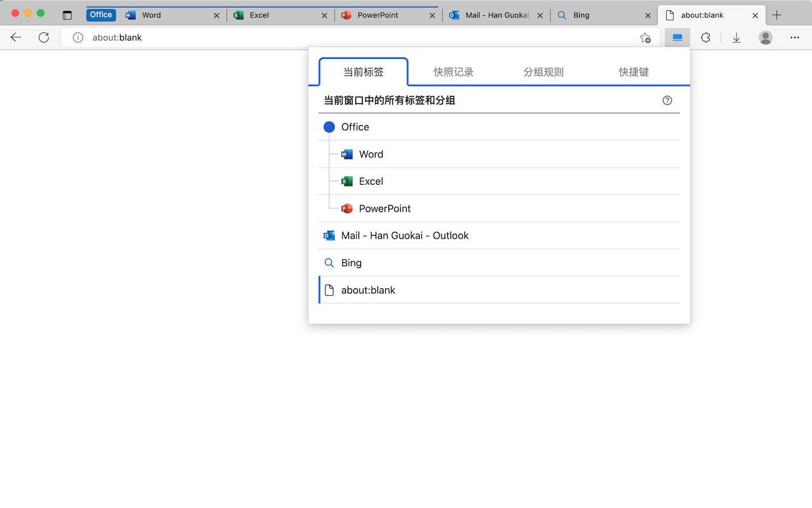Image resolution: width=812 pixels, height=508 pixels.
Task: Click the Office group blue color dot
Action: pos(329,127)
